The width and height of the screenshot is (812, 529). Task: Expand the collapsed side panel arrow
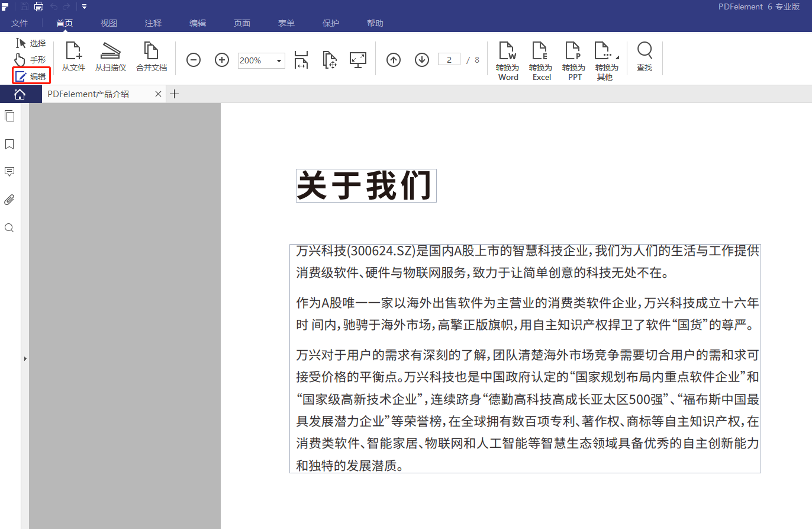[x=25, y=358]
